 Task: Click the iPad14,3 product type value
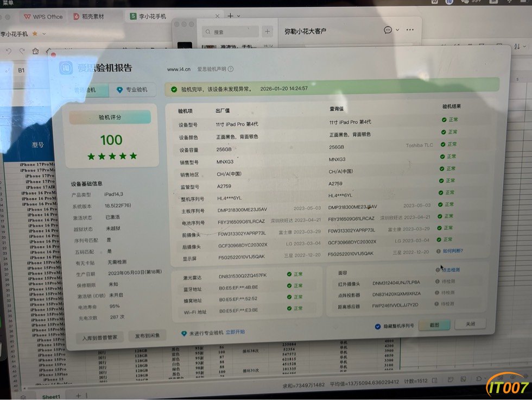pos(113,194)
